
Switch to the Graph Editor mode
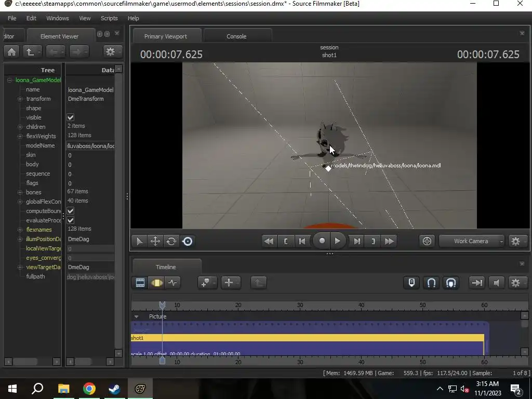click(x=172, y=283)
